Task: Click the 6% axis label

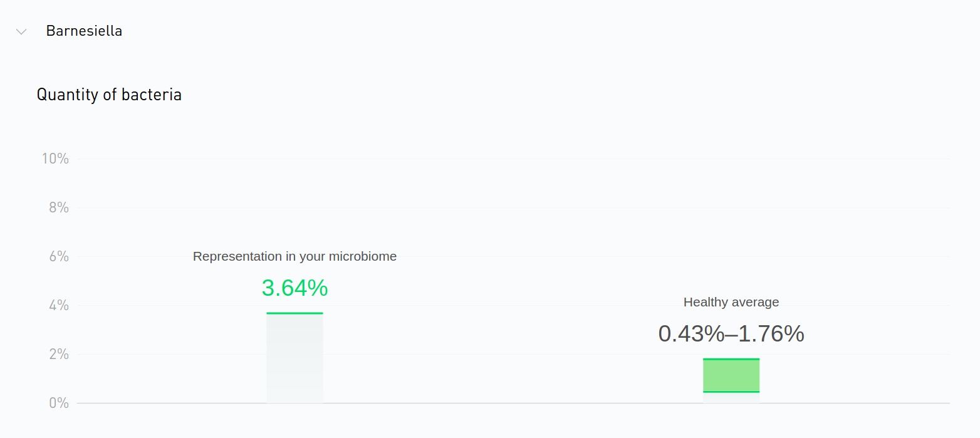Action: [59, 256]
